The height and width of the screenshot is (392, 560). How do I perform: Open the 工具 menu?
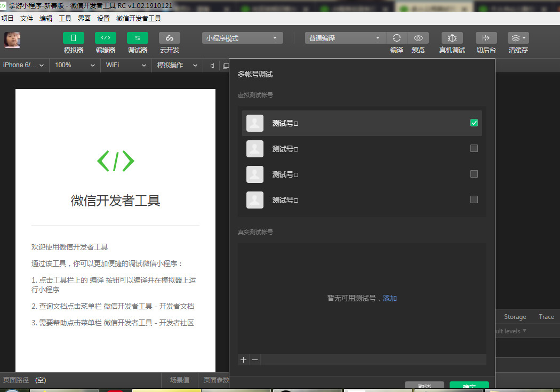point(65,19)
